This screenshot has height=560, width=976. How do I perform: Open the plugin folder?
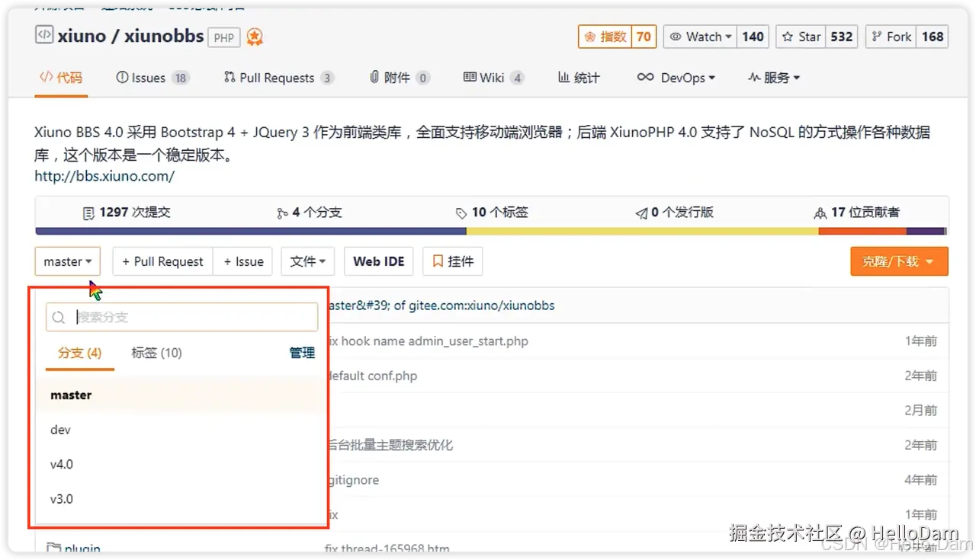click(x=82, y=549)
